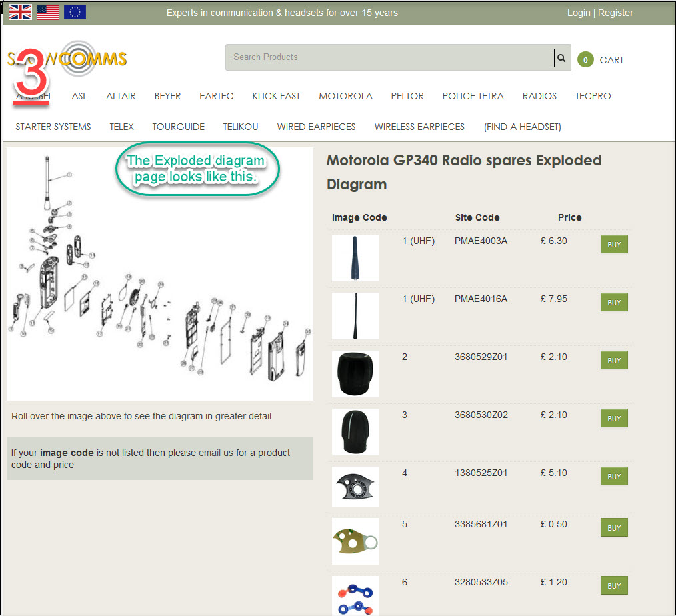Click the £ 1.20 price
Viewport: 676px width, 616px height.
pyautogui.click(x=553, y=583)
